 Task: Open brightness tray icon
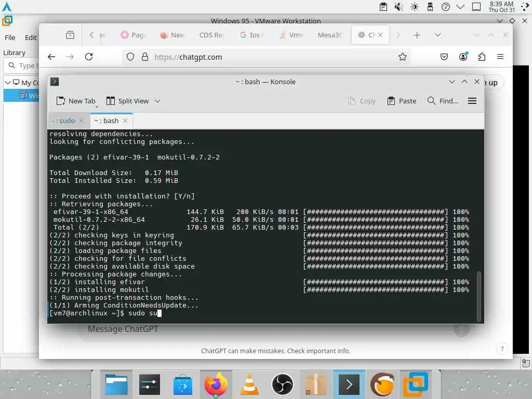coord(414,7)
